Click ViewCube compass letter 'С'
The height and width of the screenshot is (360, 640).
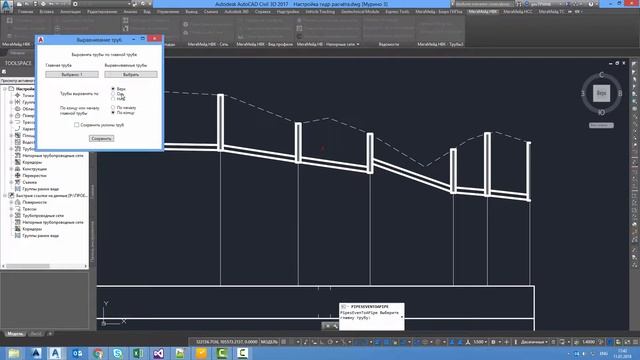coord(601,75)
